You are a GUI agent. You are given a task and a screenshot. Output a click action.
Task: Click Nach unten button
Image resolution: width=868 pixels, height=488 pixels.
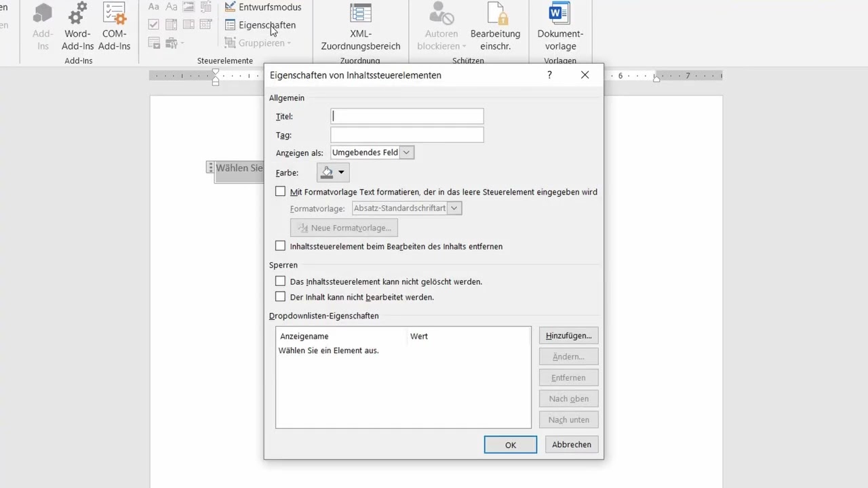pyautogui.click(x=569, y=420)
